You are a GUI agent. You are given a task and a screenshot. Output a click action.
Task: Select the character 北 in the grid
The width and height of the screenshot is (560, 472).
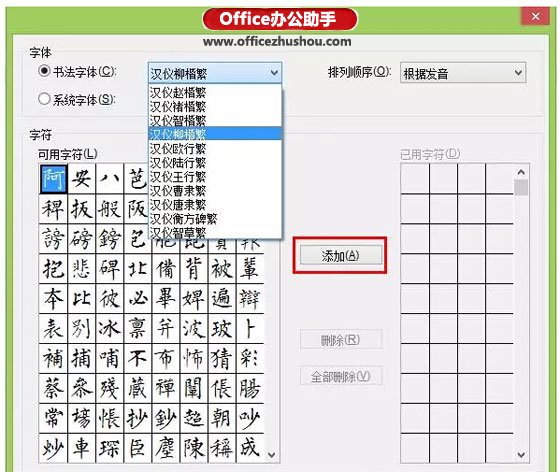pyautogui.click(x=138, y=269)
